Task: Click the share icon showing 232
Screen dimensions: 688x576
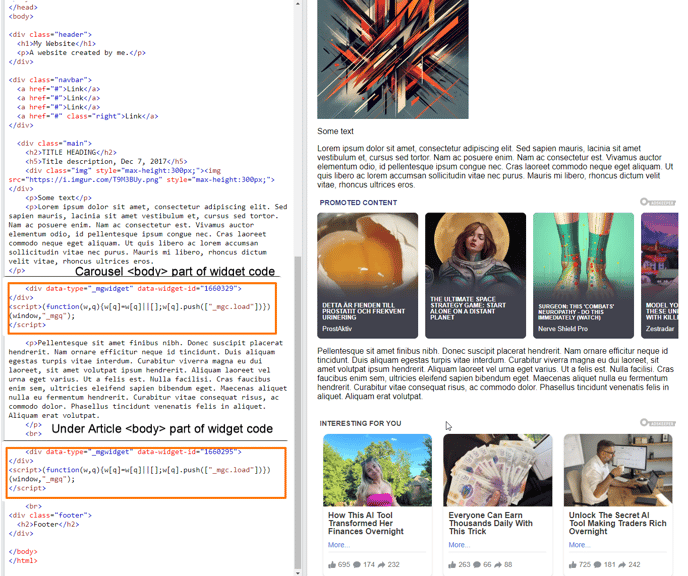Action: (381, 565)
